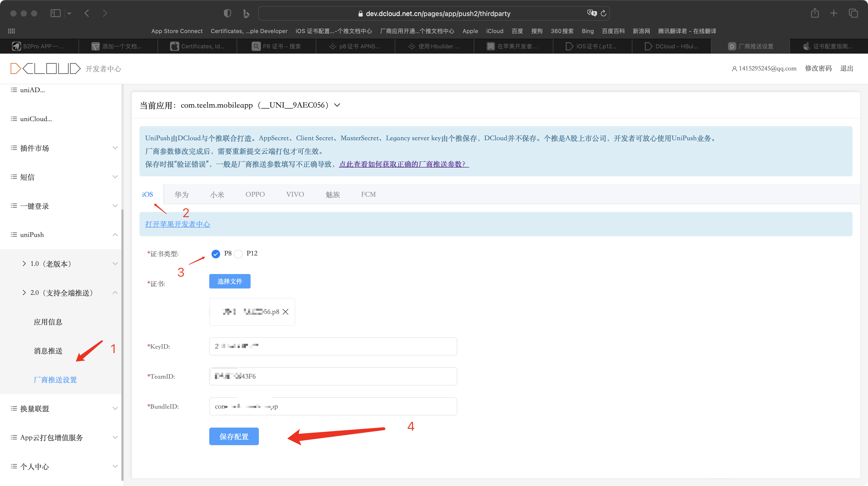Click the list icon beside 个人中心
Screen dimensions: 868x486
[x=14, y=466]
